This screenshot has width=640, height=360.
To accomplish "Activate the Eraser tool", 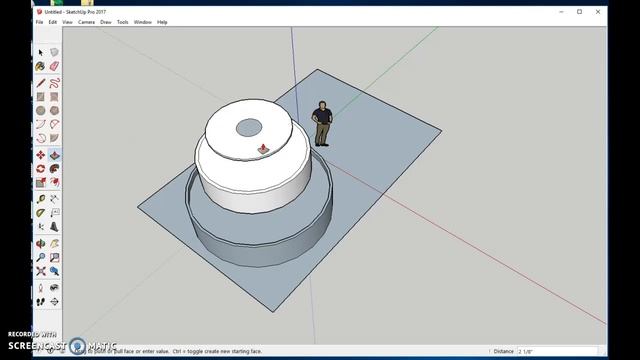I will click(54, 66).
